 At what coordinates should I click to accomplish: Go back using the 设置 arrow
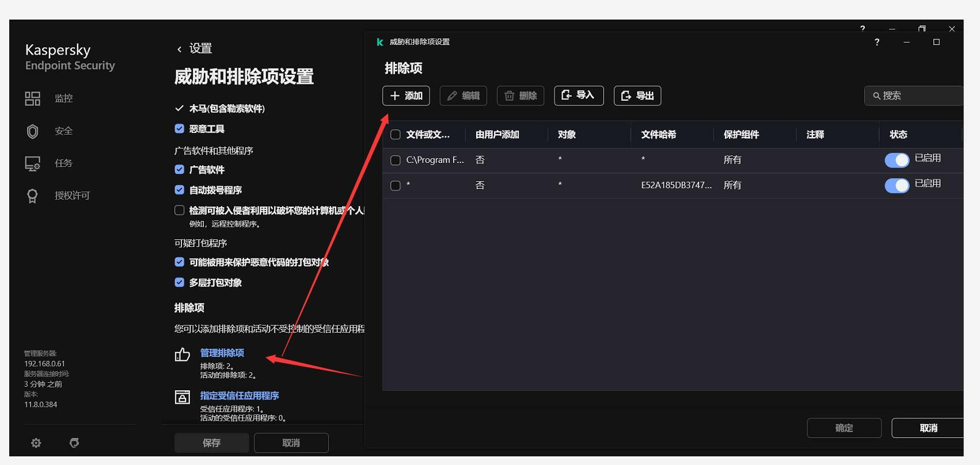[x=180, y=49]
